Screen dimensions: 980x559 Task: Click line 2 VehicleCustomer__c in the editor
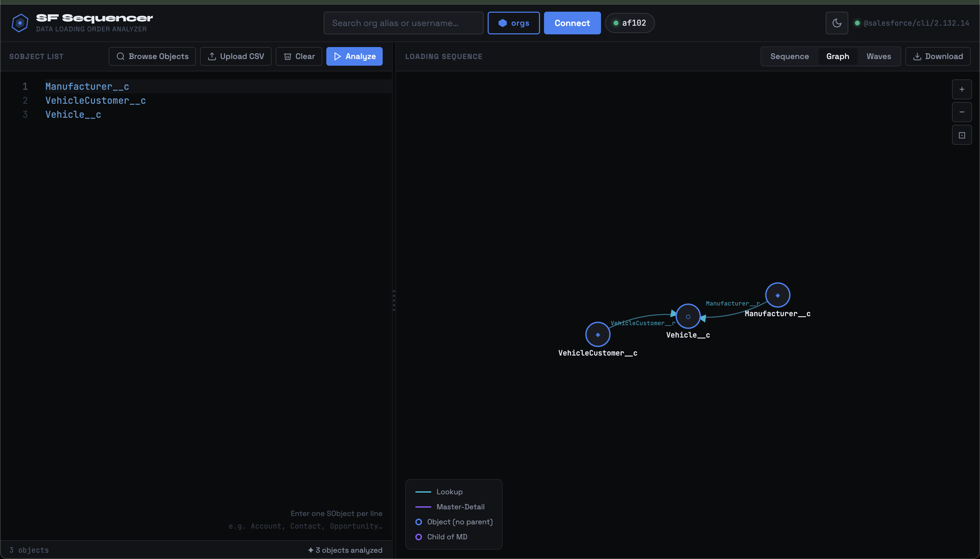96,101
